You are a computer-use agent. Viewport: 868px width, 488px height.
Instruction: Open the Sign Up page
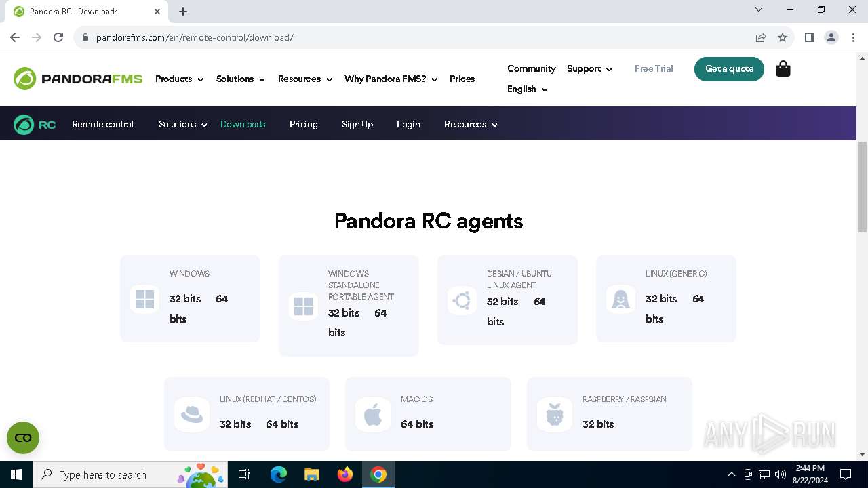click(357, 125)
